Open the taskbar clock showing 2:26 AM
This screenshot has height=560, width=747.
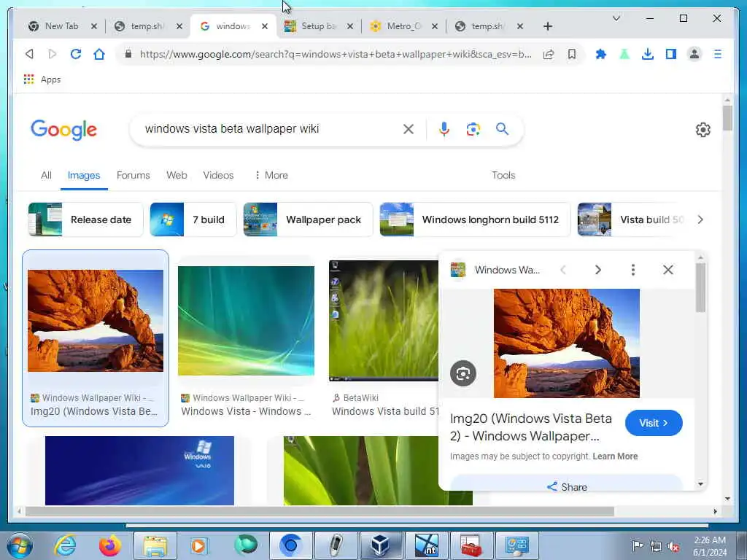tap(710, 545)
